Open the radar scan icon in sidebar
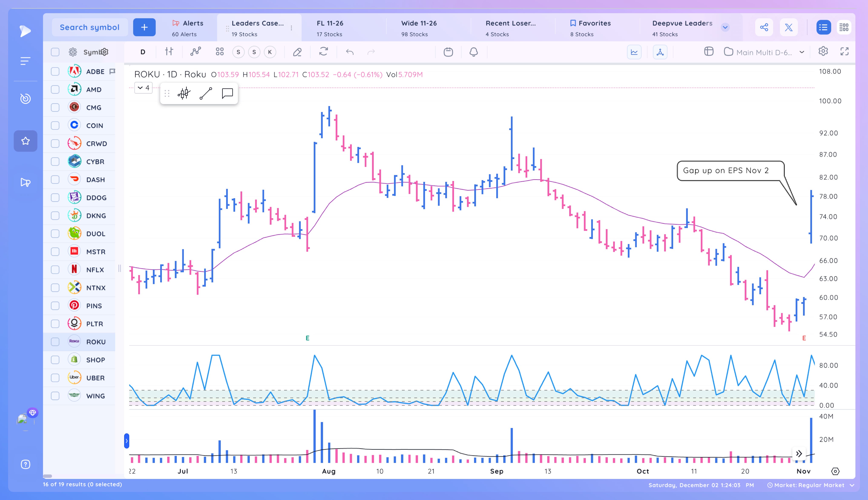868x500 pixels. coord(25,99)
